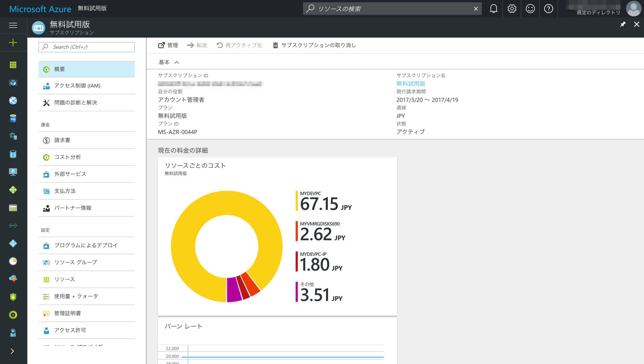This screenshot has height=364, width=644.
Task: Open 外部サービス menu item
Action: coord(86,174)
